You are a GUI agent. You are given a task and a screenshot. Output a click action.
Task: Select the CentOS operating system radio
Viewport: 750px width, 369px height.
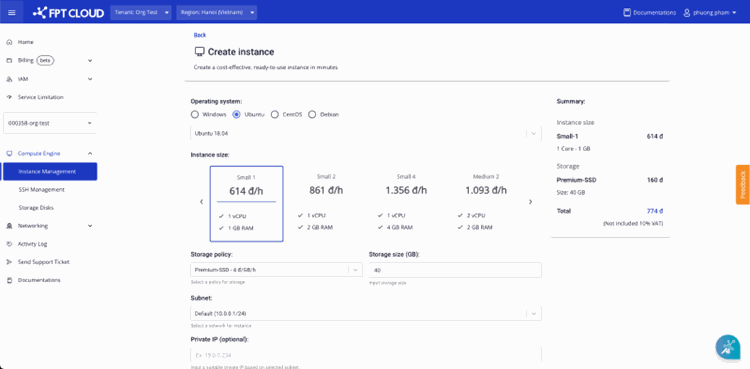click(x=275, y=114)
